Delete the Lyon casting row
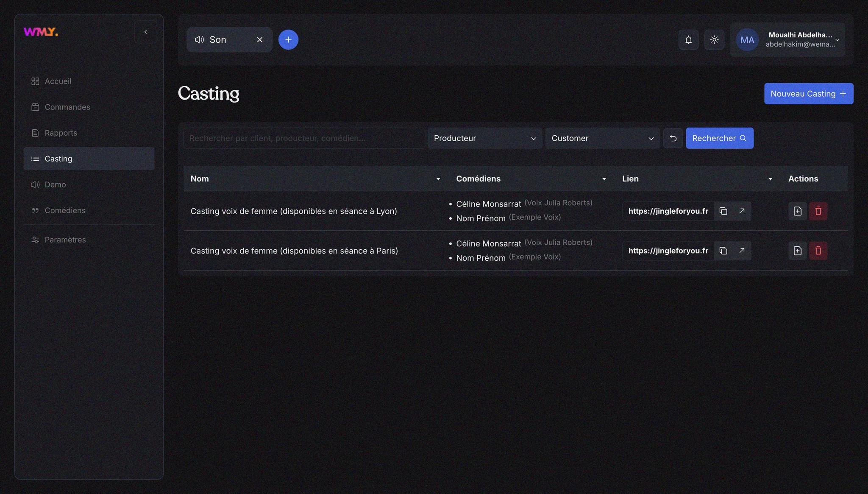868x494 pixels. pos(818,211)
